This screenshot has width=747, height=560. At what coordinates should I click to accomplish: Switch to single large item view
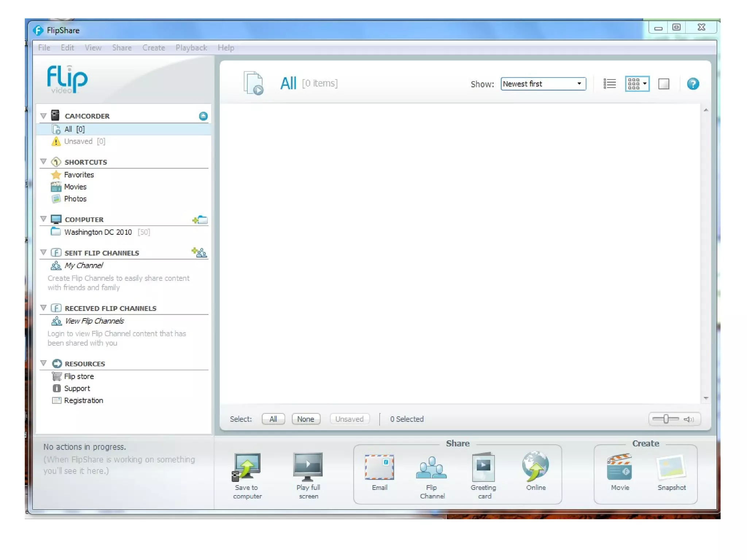tap(663, 84)
